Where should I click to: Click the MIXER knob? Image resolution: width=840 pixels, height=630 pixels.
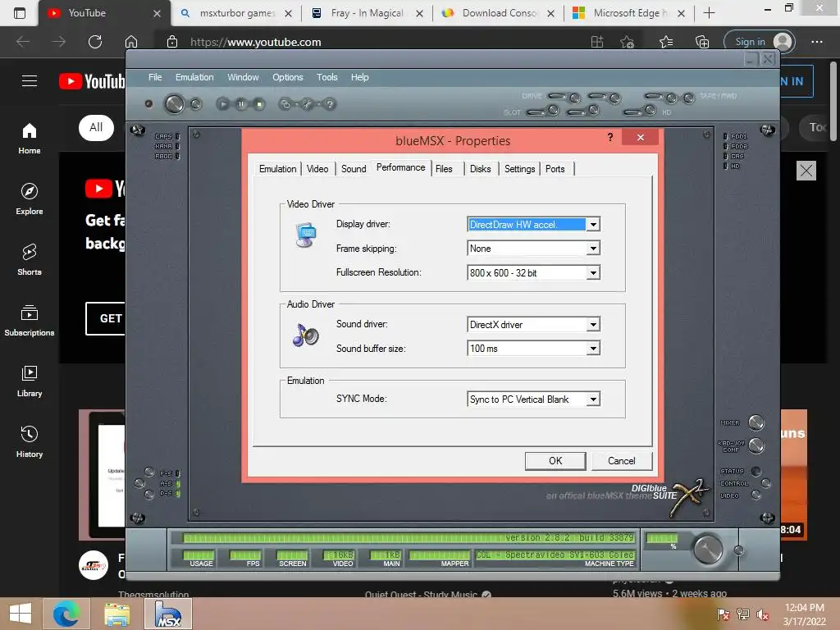[756, 422]
